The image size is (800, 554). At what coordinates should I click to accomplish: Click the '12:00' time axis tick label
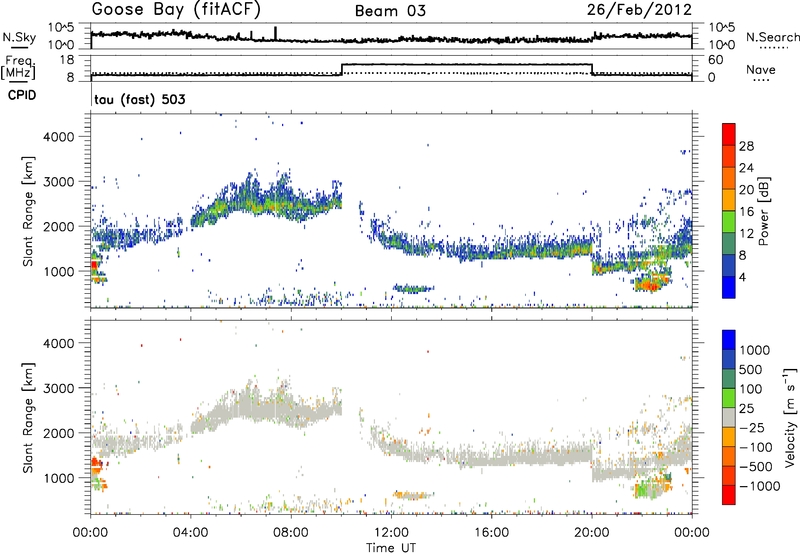(x=391, y=533)
